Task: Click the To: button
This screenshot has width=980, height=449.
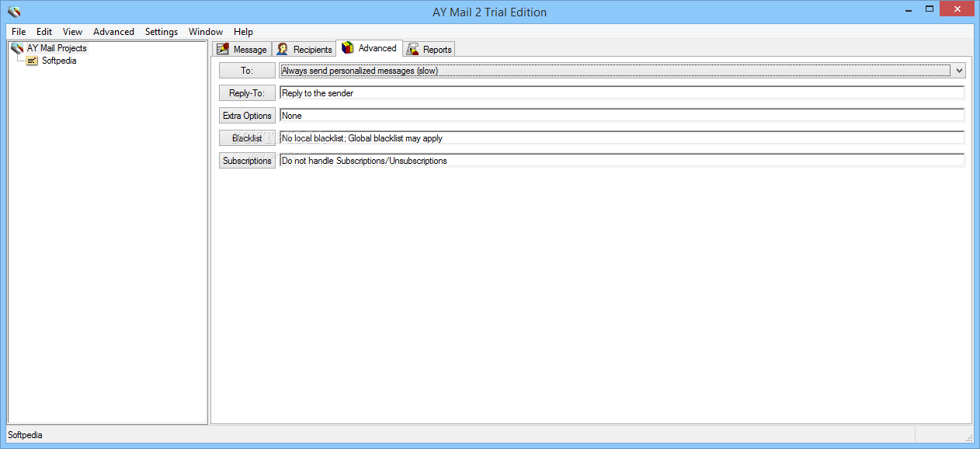Action: [x=247, y=71]
